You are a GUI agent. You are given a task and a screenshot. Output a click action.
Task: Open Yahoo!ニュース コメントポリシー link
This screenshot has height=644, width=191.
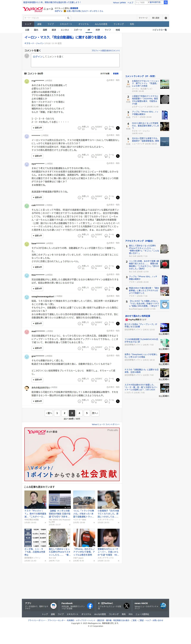[106, 424]
